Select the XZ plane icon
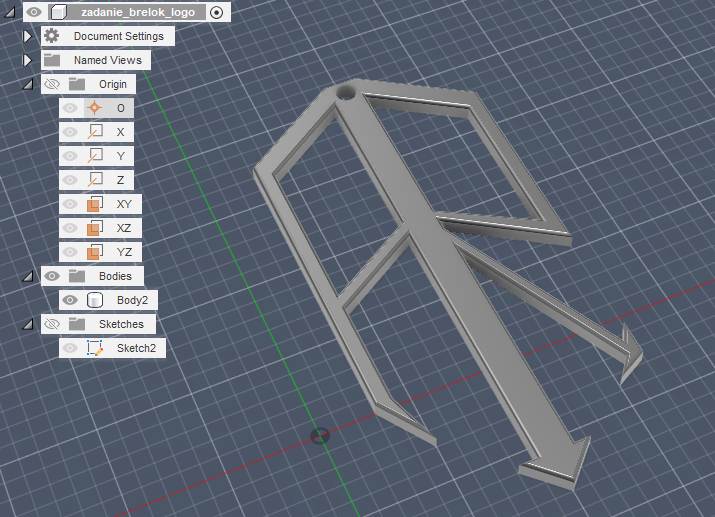The image size is (715, 517). click(95, 228)
